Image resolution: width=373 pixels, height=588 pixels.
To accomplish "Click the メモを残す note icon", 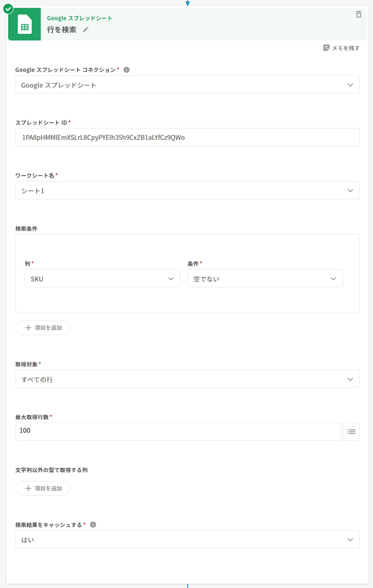I will click(326, 48).
